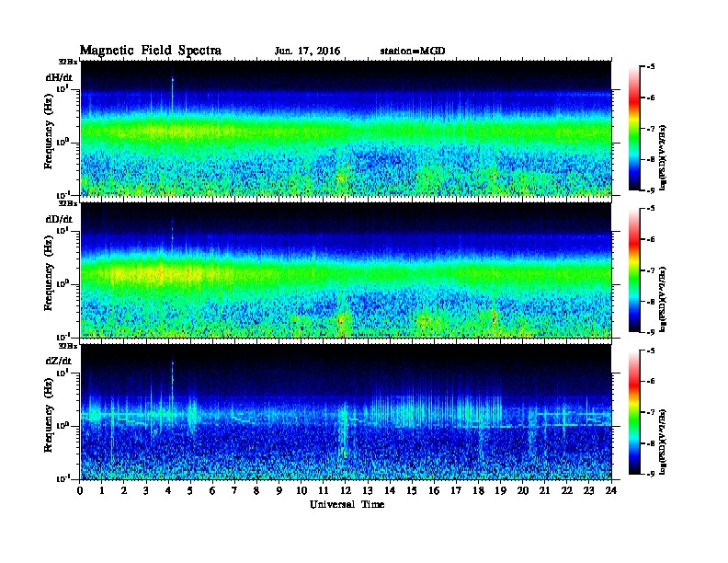The width and height of the screenshot is (728, 563).
Task: Click hour 11 on the time axis
Action: [324, 491]
